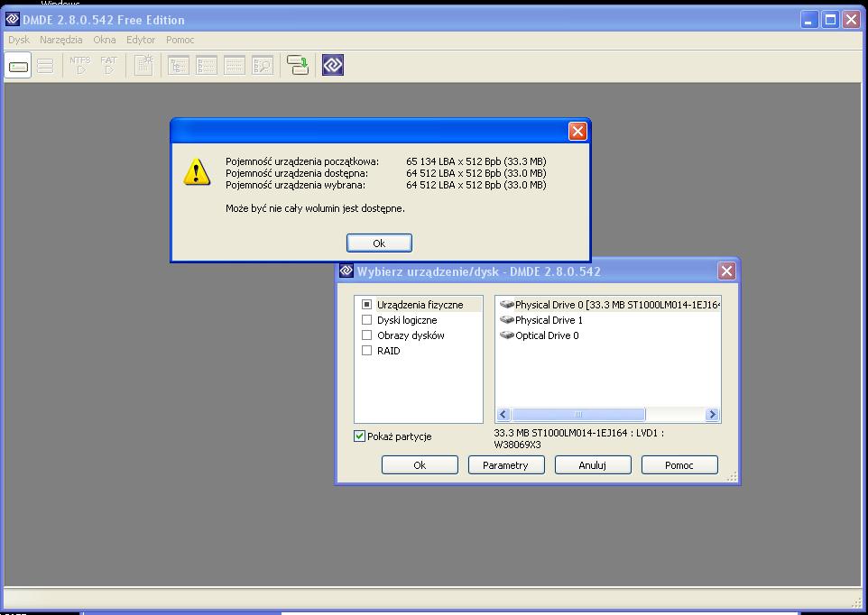The height and width of the screenshot is (615, 868).
Task: Click the Physical Drive 1 disk icon
Action: tap(506, 319)
